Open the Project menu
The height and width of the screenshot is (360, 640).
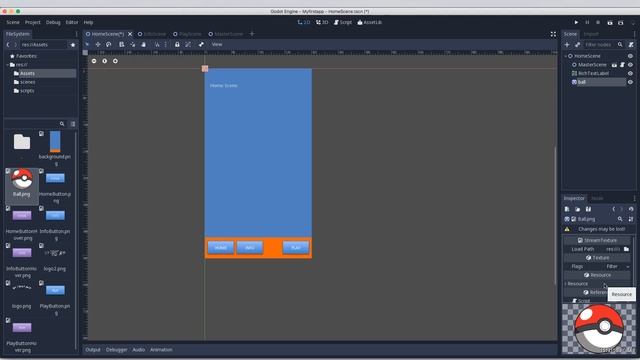(33, 22)
